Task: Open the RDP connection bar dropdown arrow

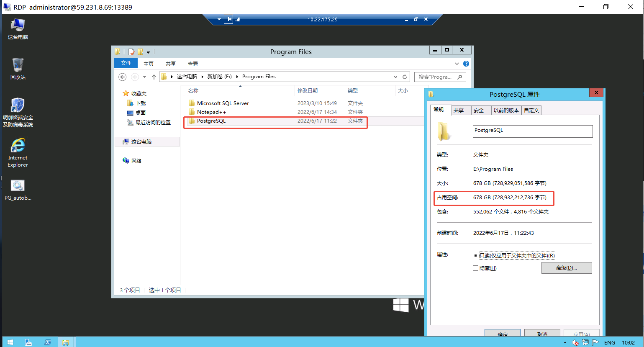Action: [x=219, y=19]
